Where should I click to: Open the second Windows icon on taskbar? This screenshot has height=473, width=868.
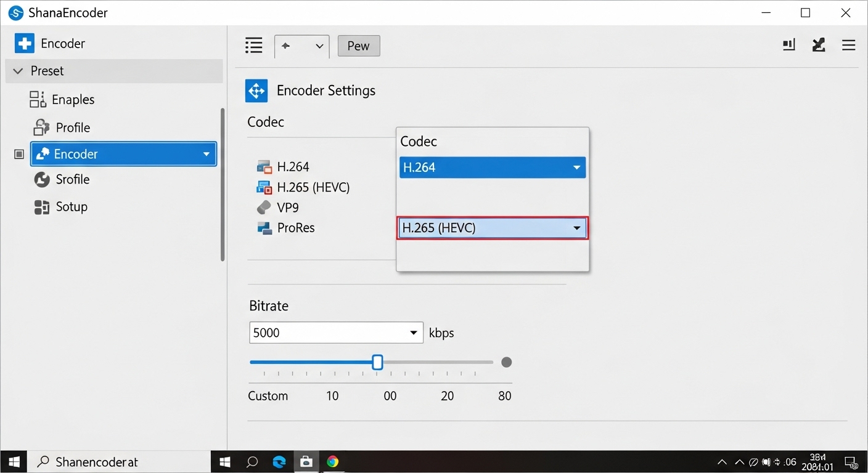225,461
